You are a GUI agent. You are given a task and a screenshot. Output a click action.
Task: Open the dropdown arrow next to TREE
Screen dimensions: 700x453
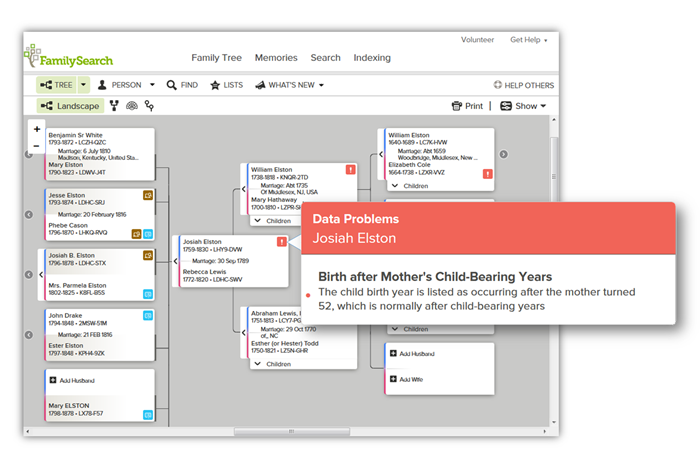coord(83,85)
